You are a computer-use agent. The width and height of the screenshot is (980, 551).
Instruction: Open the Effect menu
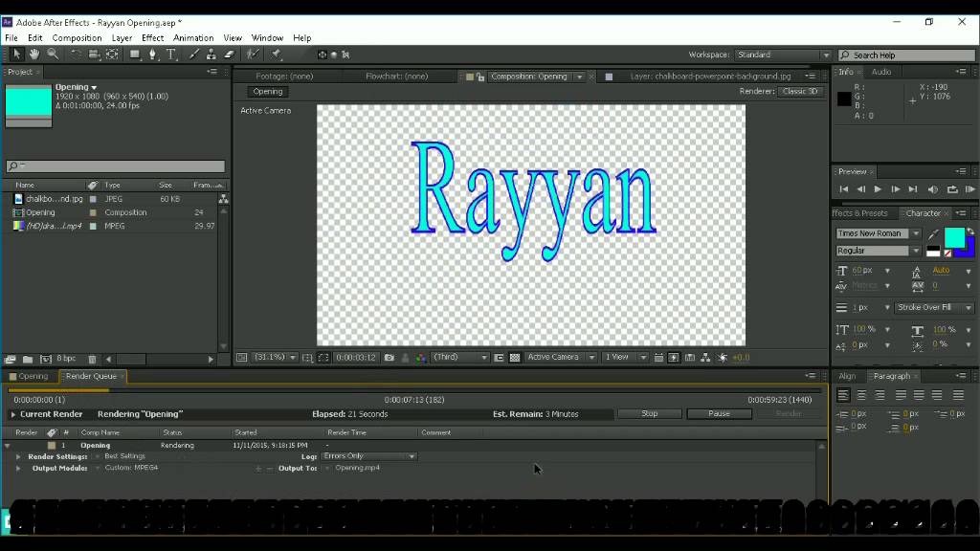(152, 38)
